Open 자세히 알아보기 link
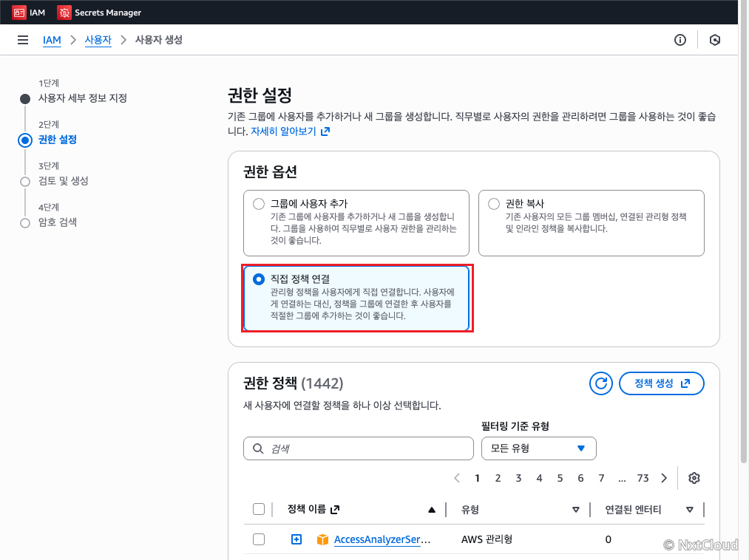Viewport: 749px width, 560px height. tap(283, 132)
